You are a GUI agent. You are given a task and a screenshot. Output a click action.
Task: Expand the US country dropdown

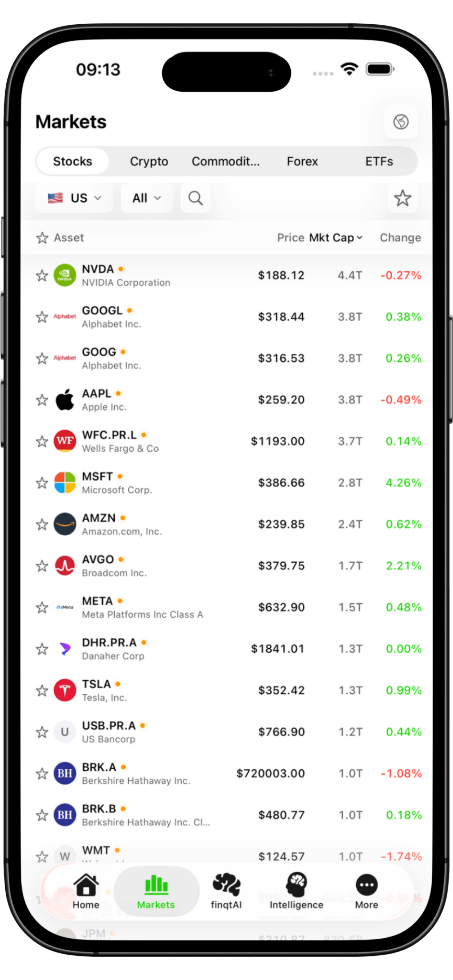click(74, 198)
